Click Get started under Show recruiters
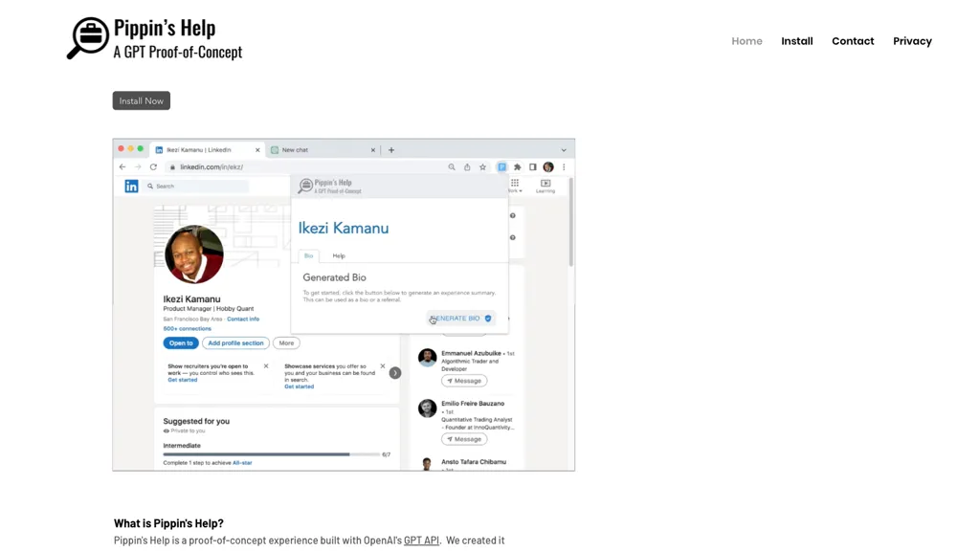This screenshot has width=980, height=551. coord(183,380)
